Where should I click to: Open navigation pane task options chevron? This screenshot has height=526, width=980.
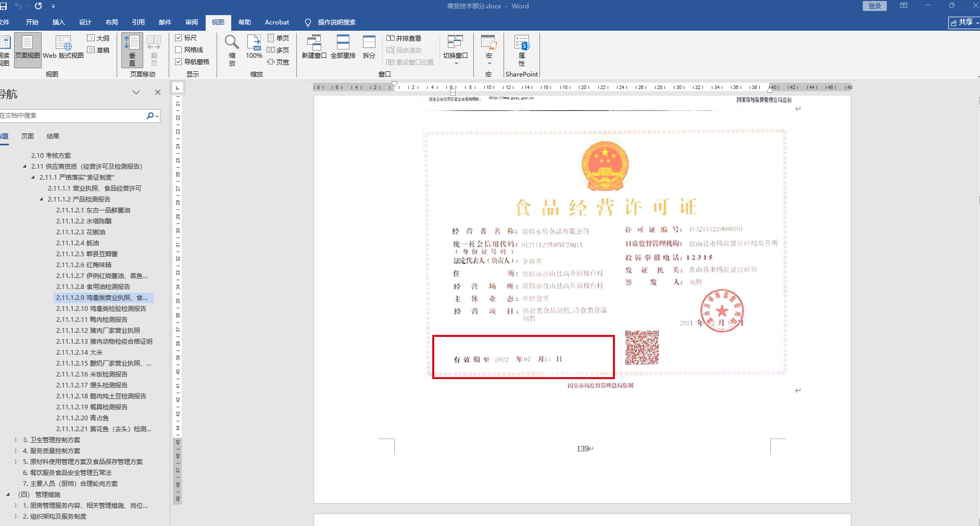(136, 92)
